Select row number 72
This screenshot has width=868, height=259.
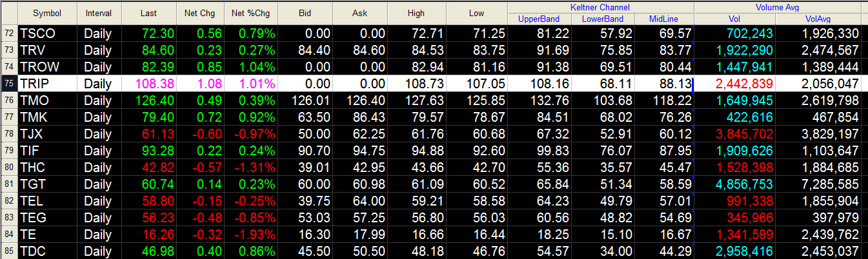[8, 33]
